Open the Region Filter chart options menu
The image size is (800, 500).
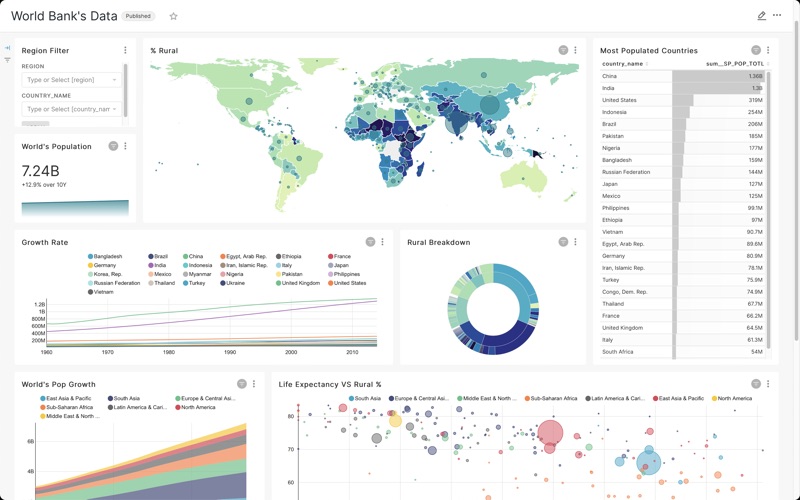[x=126, y=50]
